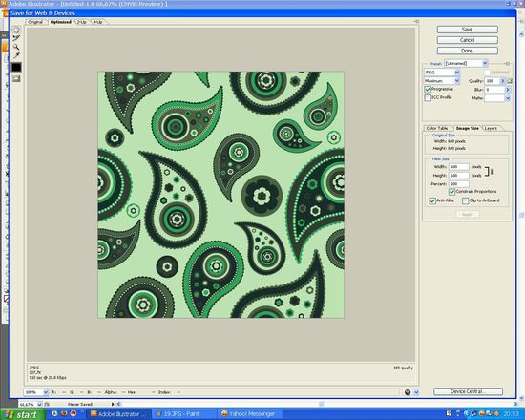Open the preview browser dropdown arrow

tap(416, 392)
